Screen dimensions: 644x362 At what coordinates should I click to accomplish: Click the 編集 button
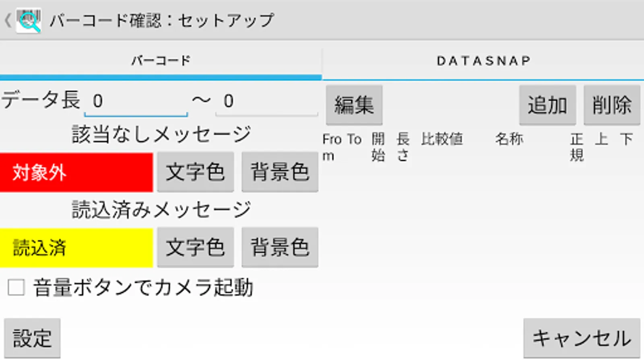point(354,105)
